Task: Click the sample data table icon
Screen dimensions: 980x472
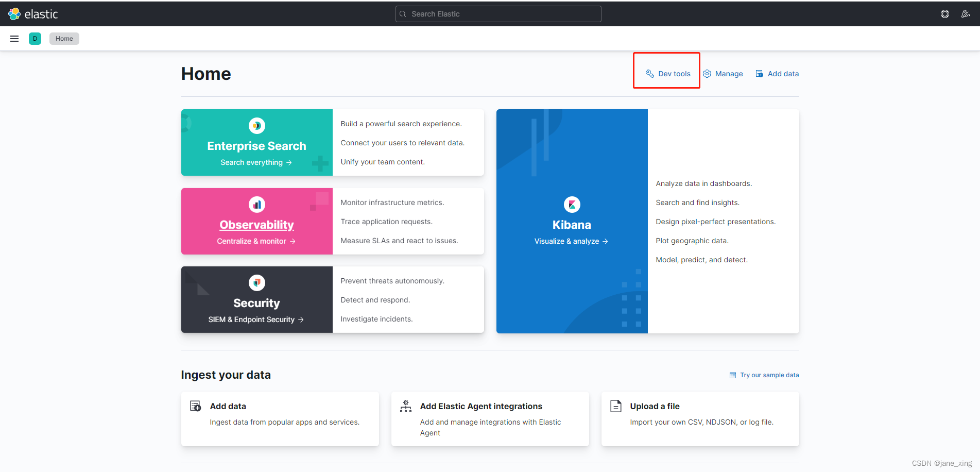Action: (x=733, y=375)
